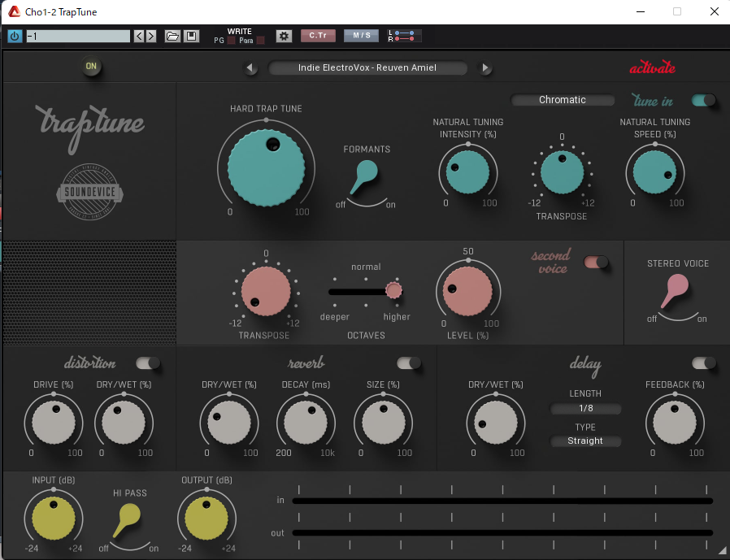Click the distortion Drive knob

[x=54, y=423]
